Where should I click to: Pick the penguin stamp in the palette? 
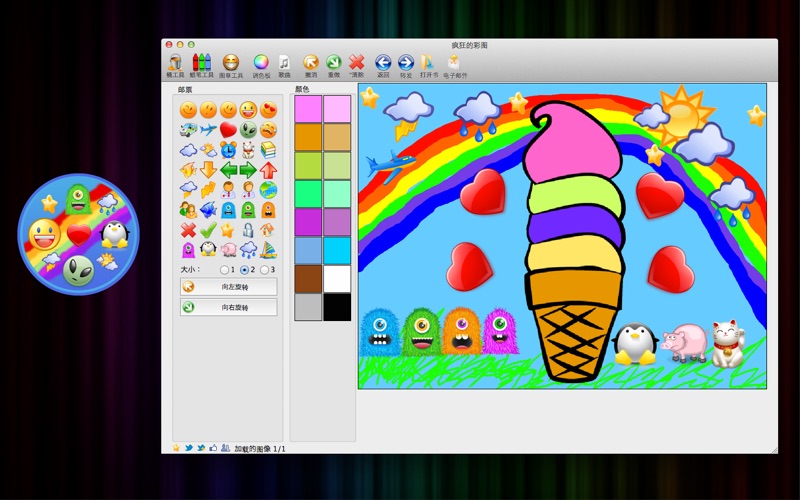coord(208,249)
